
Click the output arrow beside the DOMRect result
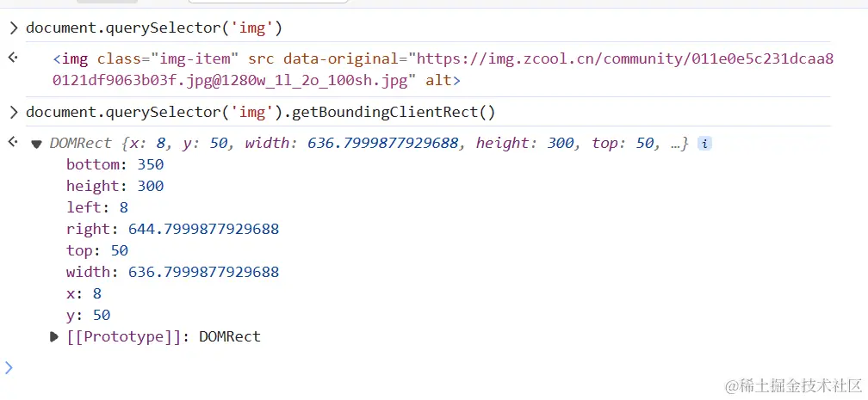pyautogui.click(x=13, y=142)
